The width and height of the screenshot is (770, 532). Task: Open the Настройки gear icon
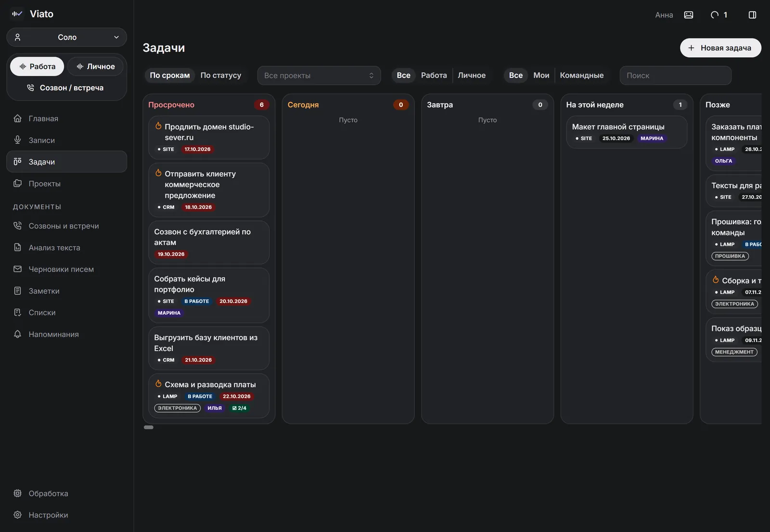click(x=18, y=515)
